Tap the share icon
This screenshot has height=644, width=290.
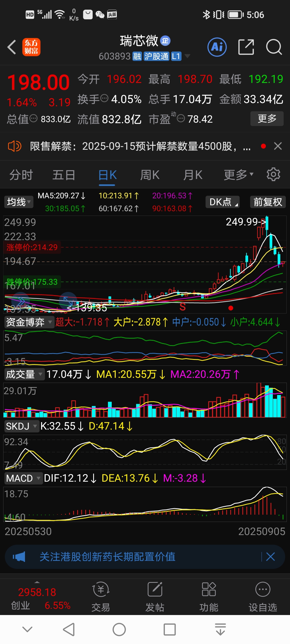246,47
